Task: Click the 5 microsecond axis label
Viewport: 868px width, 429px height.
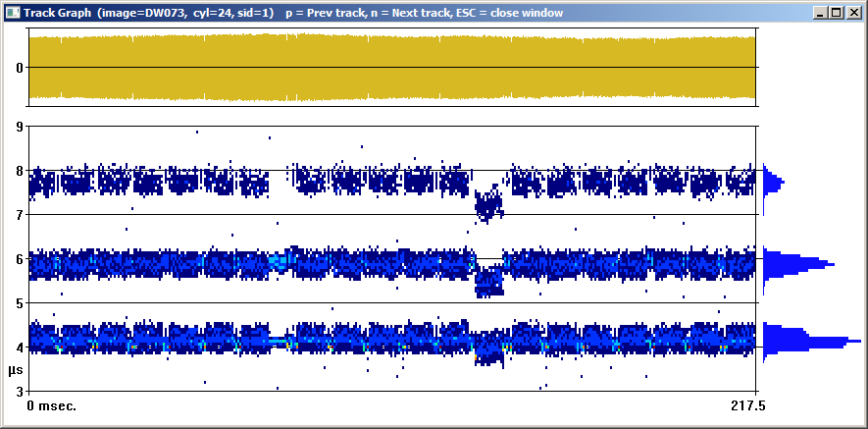Action: [x=17, y=302]
